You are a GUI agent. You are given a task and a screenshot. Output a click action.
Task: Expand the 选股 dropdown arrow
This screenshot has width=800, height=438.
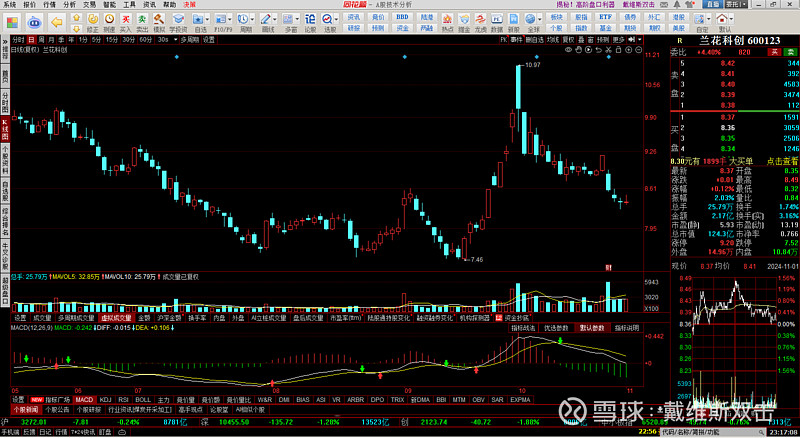pyautogui.click(x=336, y=19)
